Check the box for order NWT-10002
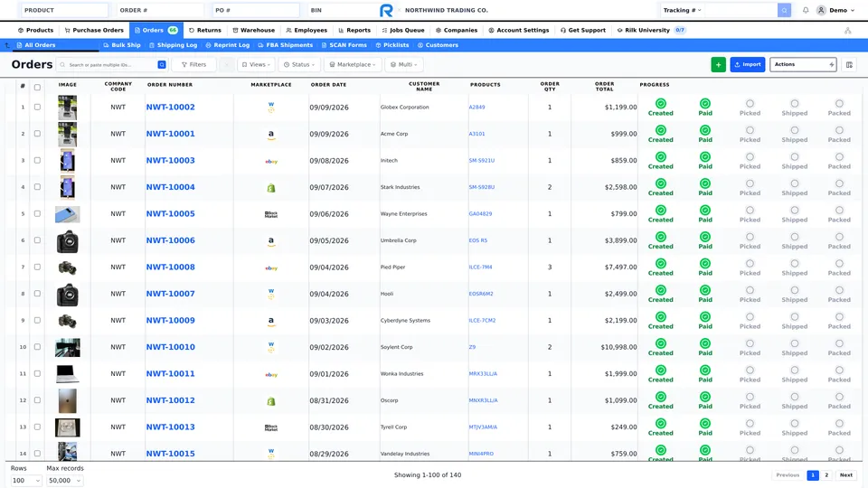 pos(37,107)
